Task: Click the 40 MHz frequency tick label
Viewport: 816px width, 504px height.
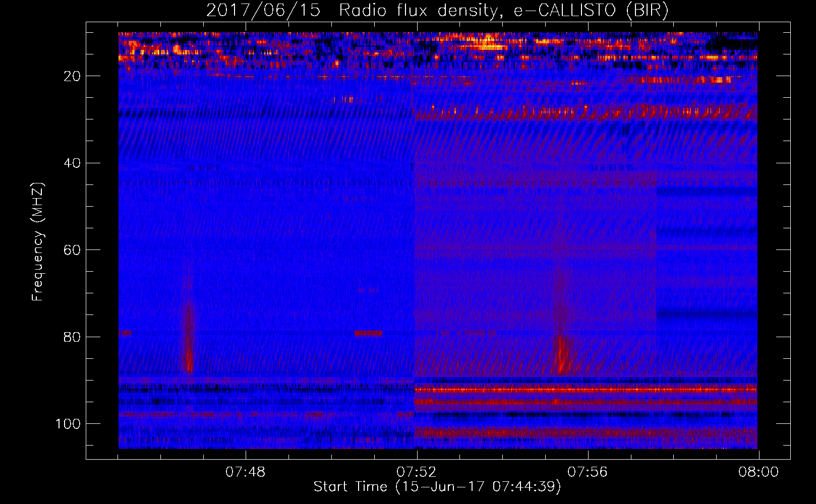Action: pyautogui.click(x=73, y=163)
